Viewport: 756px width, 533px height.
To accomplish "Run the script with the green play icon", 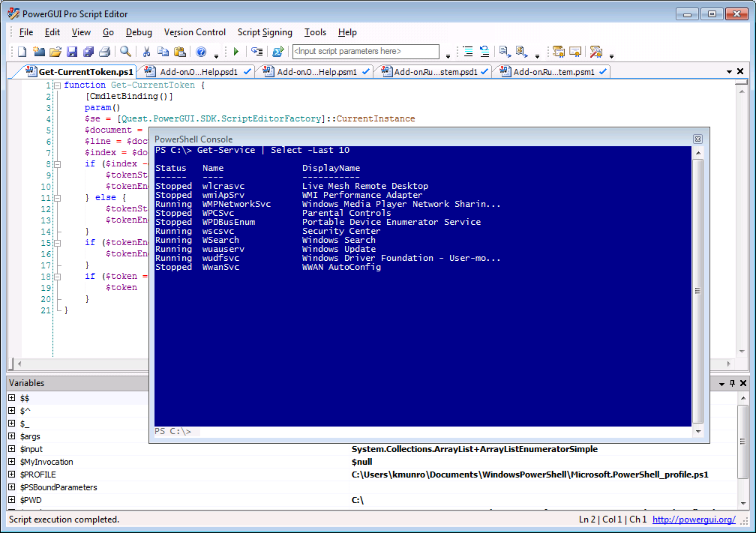I will point(236,52).
